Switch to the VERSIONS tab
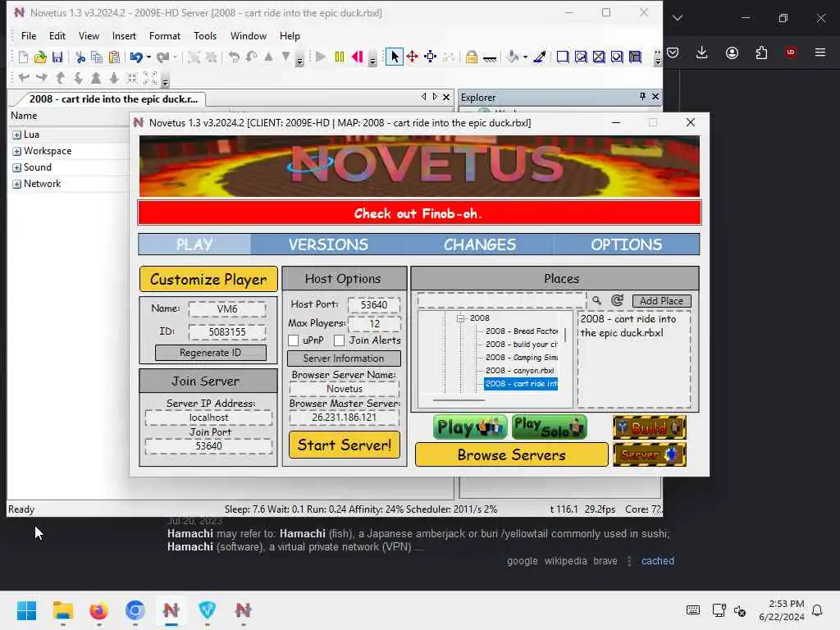The width and height of the screenshot is (840, 630). 328,244
